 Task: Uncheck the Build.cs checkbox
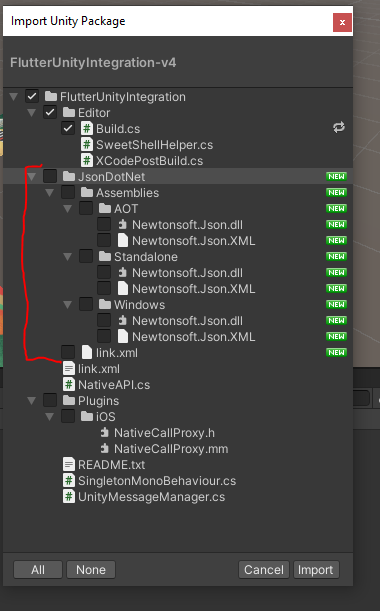coord(68,128)
